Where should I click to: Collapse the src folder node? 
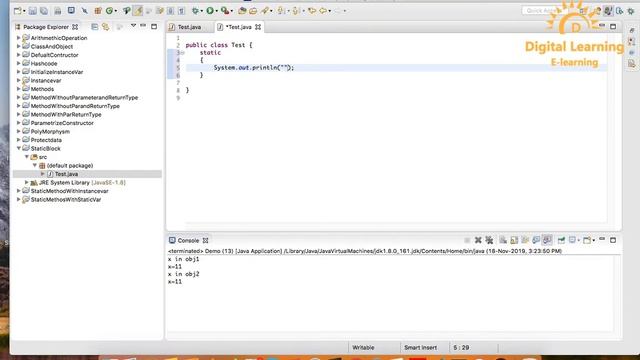tap(27, 157)
